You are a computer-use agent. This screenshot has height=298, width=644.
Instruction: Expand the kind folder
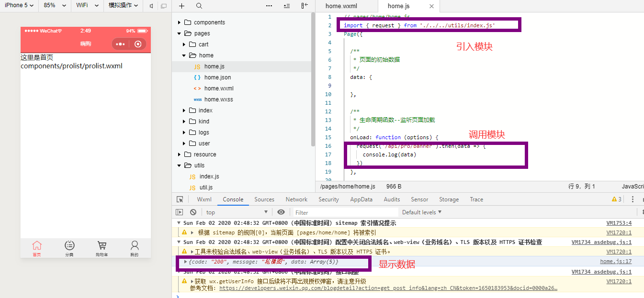[x=184, y=121]
